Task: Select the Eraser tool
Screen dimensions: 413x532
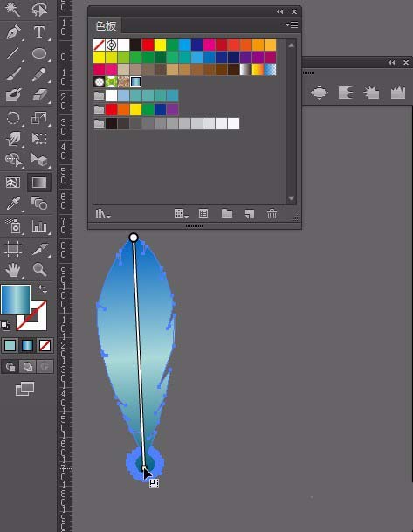Action: [x=39, y=95]
